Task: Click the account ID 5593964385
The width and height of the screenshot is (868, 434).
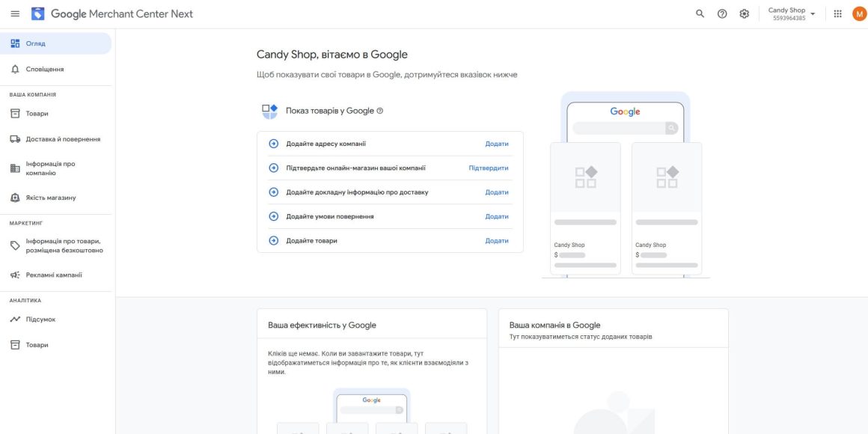Action: (789, 18)
